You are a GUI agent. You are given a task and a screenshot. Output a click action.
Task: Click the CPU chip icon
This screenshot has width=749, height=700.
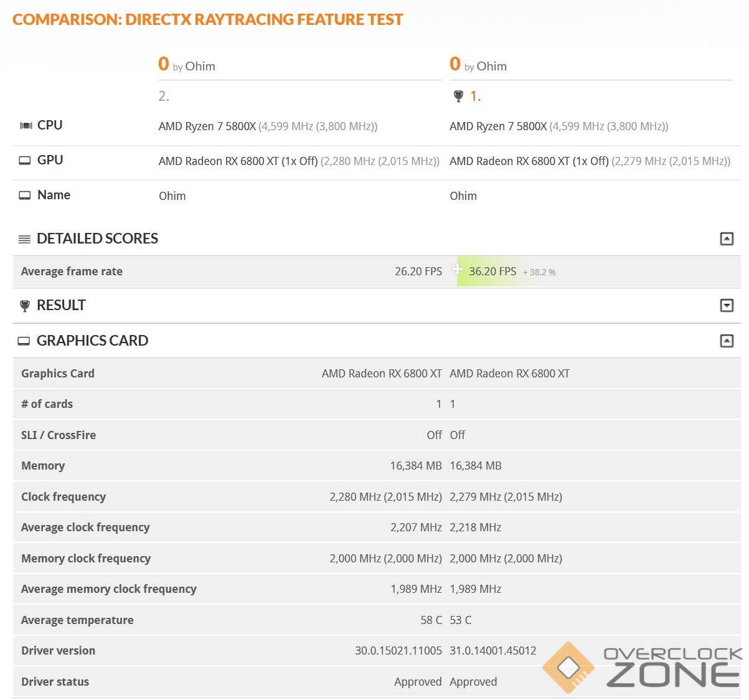tap(26, 126)
